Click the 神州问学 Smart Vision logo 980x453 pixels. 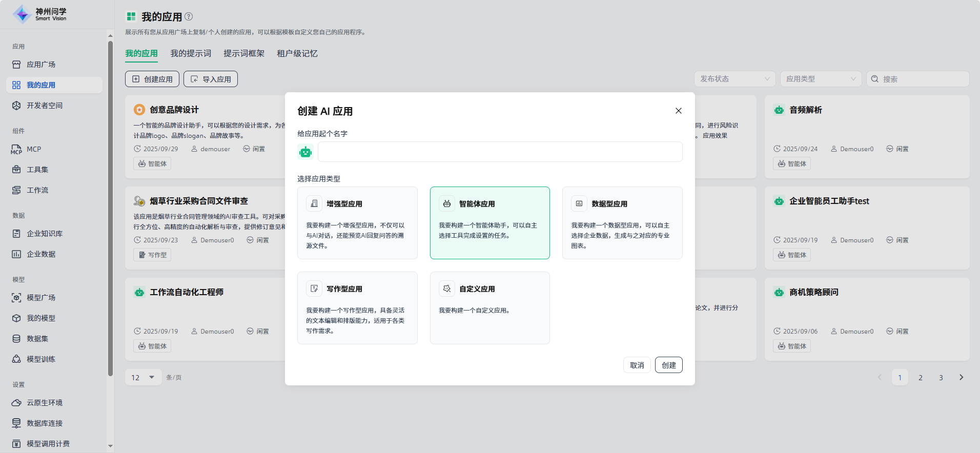tap(40, 14)
